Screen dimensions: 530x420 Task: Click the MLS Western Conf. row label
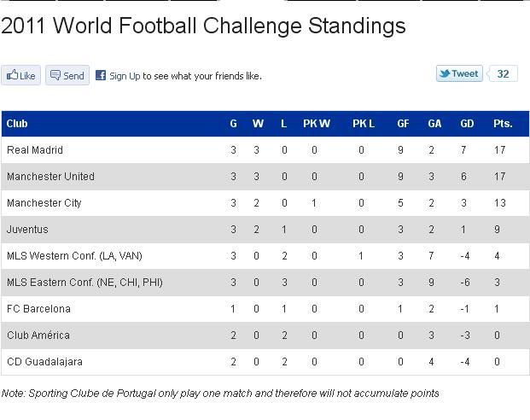pos(74,256)
